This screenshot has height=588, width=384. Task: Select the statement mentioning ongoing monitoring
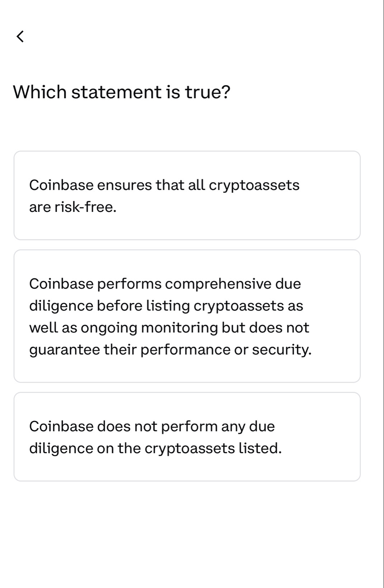(187, 316)
